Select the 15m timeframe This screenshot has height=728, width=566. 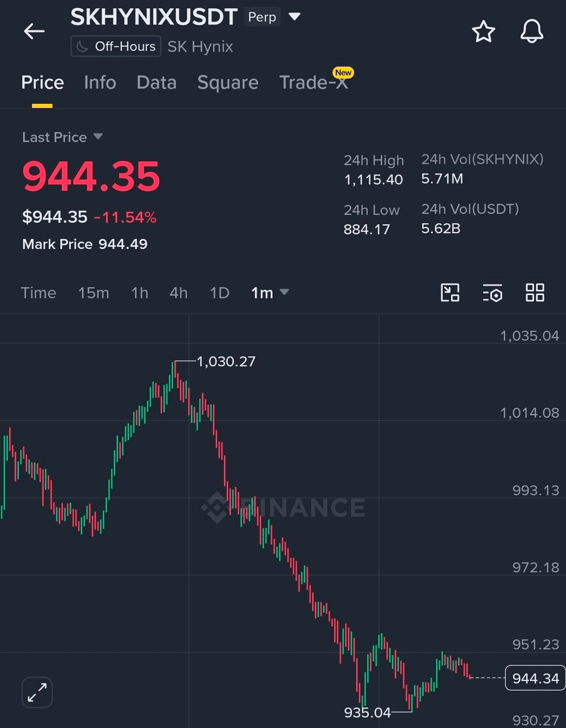(93, 292)
